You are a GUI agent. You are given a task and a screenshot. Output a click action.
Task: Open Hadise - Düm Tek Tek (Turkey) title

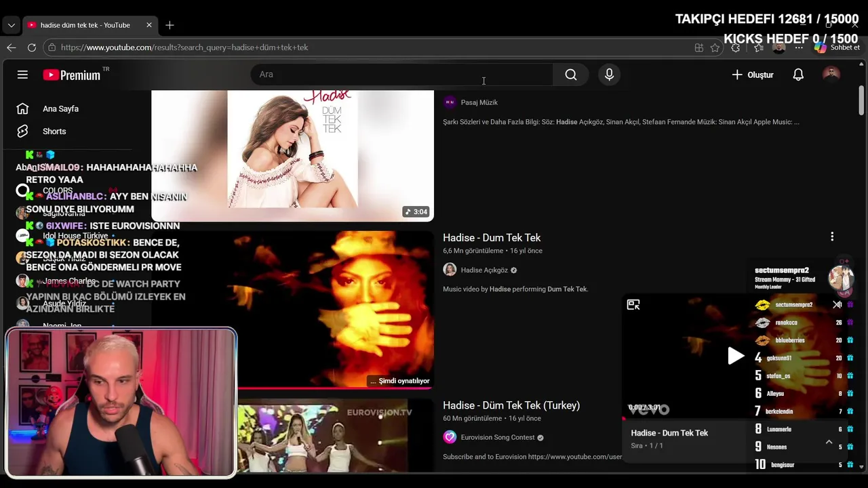pyautogui.click(x=511, y=405)
